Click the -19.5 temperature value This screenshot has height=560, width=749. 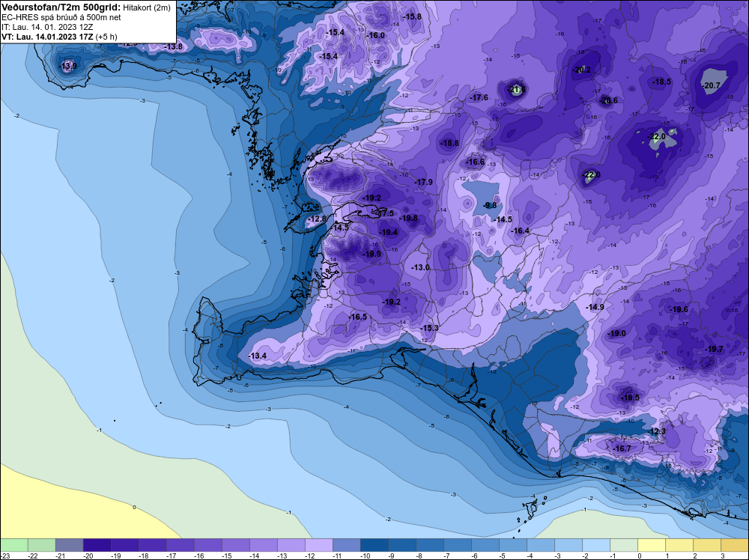point(631,398)
